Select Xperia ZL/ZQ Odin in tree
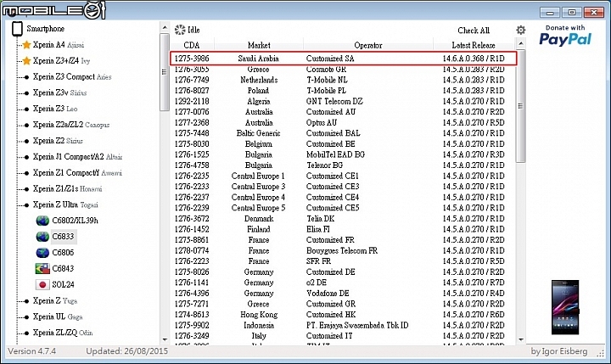The image size is (611, 364). click(x=63, y=333)
